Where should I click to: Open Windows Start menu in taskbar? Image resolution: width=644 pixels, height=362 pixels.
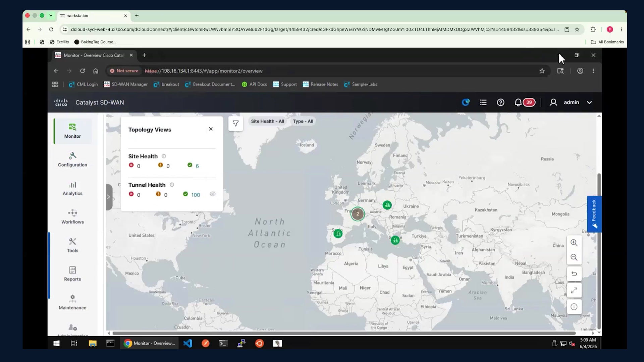tap(56, 343)
